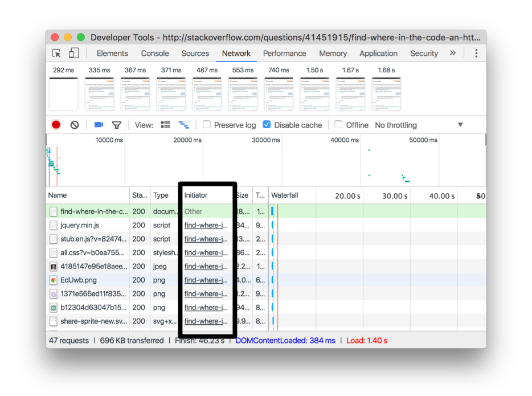Click the b12304d63047b15 image icon
532x396 pixels.
[54, 308]
